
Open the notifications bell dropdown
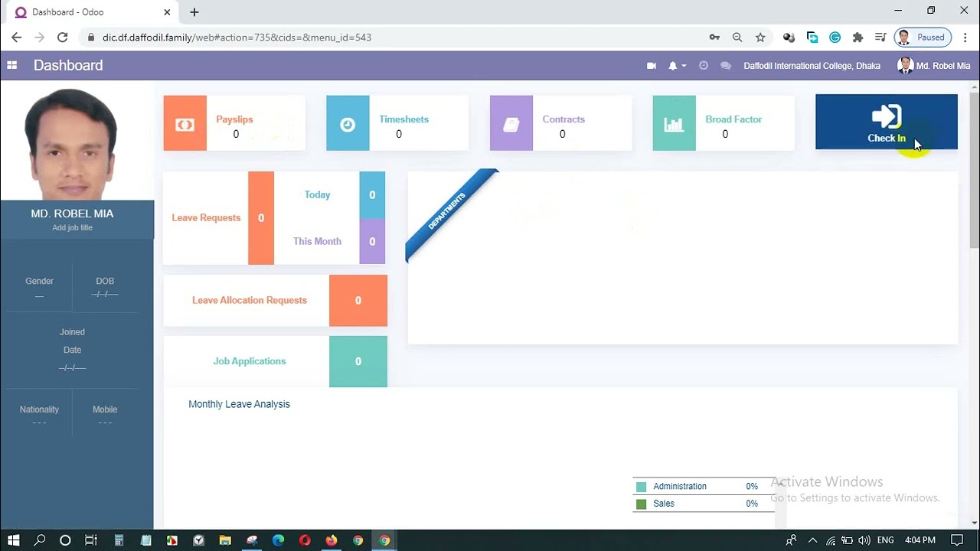[x=677, y=66]
